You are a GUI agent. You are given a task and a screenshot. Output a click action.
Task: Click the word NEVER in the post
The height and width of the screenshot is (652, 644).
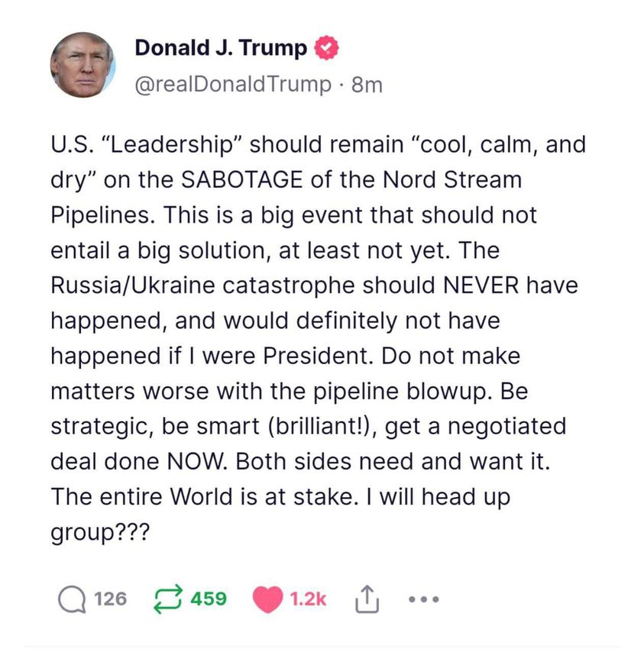tap(481, 286)
